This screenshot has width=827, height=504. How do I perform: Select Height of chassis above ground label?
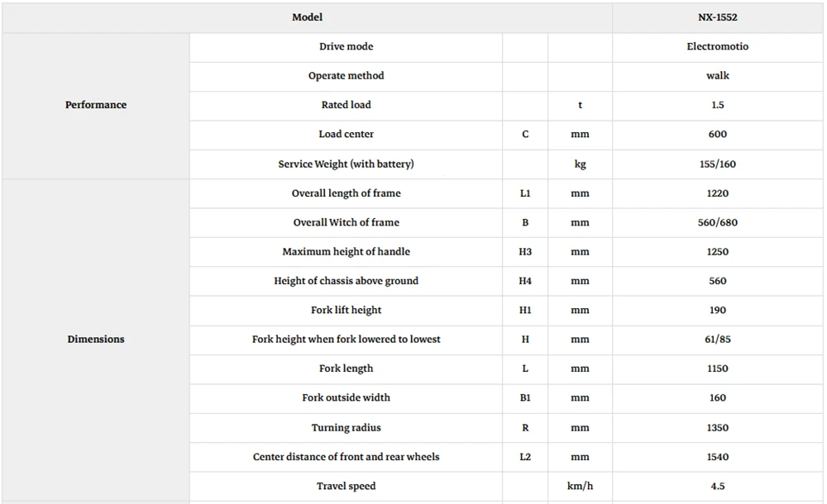pos(346,281)
